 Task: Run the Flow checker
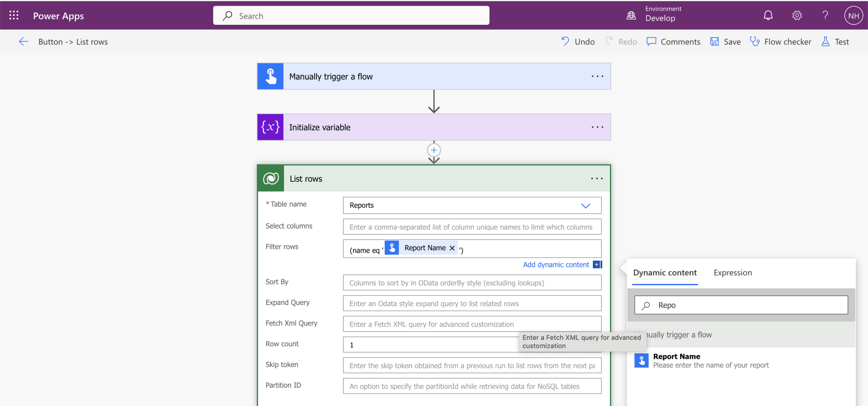pos(781,41)
